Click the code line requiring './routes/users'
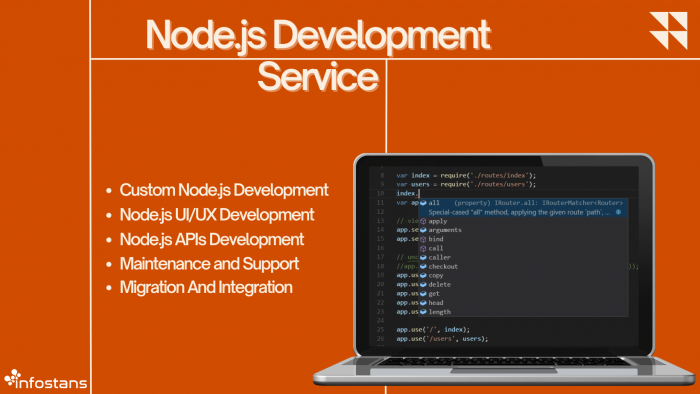Image resolution: width=700 pixels, height=394 pixels. tap(466, 184)
